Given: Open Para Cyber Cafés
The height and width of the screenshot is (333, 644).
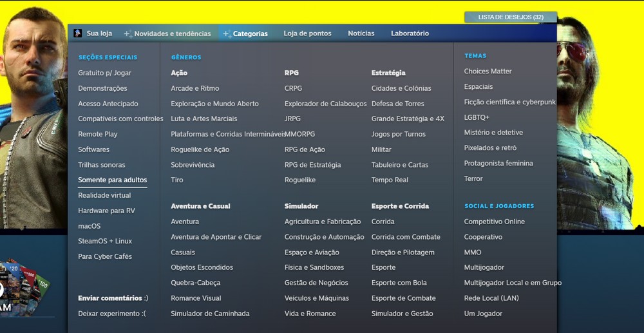Looking at the screenshot, I should click(x=105, y=256).
